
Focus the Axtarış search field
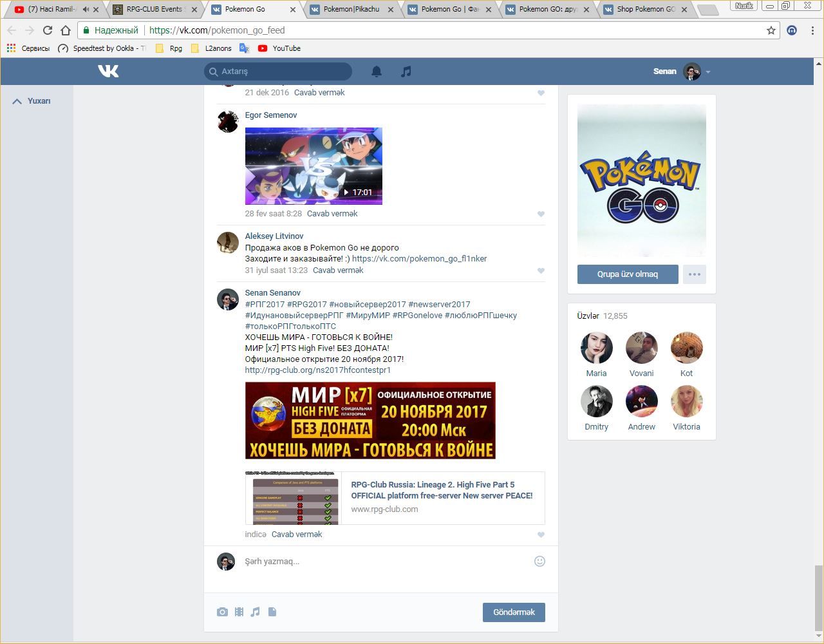click(x=278, y=71)
